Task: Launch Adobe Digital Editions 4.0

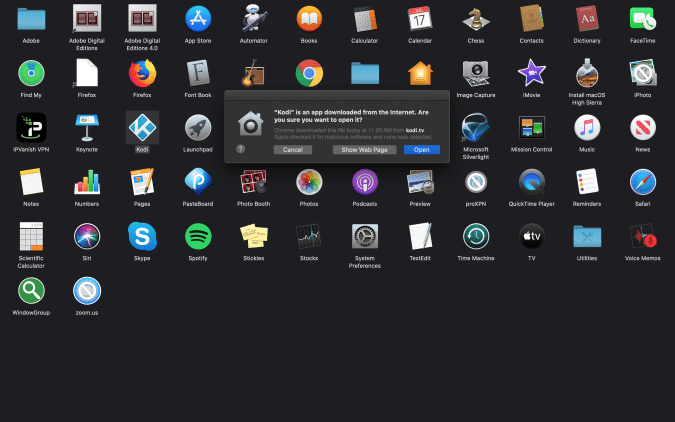Action: [x=142, y=19]
